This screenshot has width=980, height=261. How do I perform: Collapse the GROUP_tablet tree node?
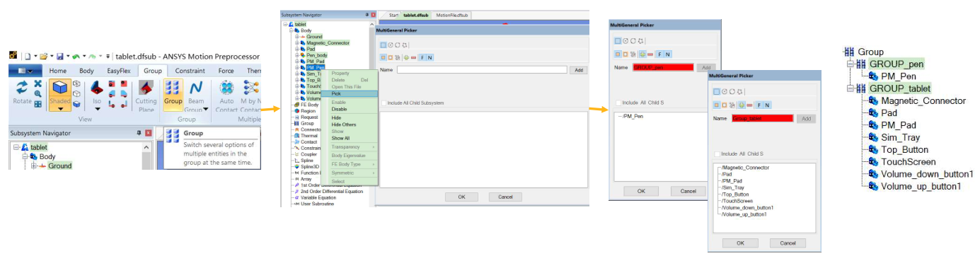[x=851, y=88]
